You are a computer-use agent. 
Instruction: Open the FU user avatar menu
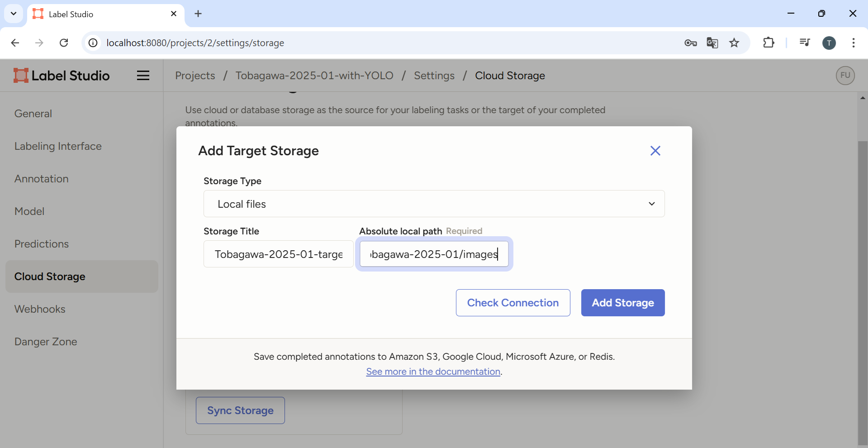(x=845, y=76)
